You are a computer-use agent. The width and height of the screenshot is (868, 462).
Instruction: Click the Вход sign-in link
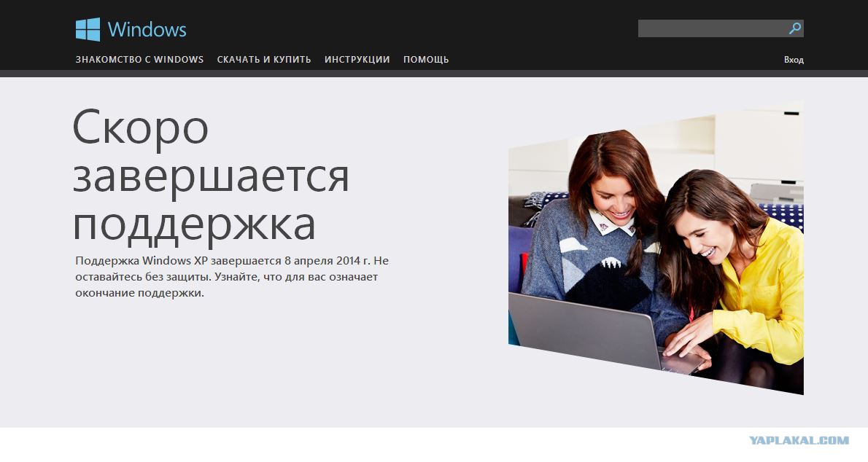tap(794, 60)
